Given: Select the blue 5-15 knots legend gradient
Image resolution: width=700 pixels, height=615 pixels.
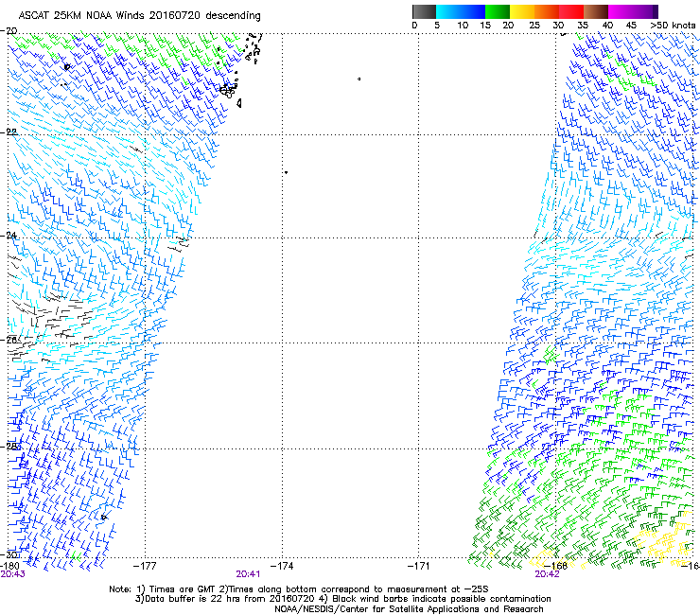Looking at the screenshot, I should [461, 11].
